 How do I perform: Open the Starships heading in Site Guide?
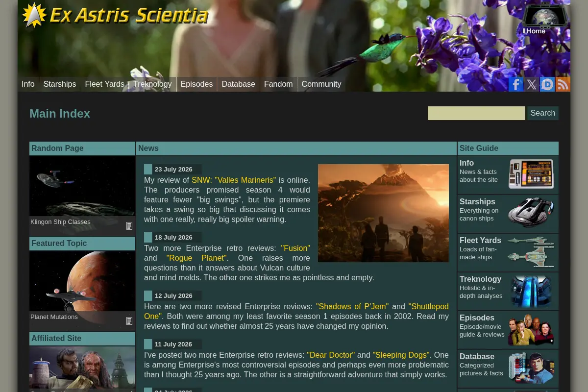tap(477, 202)
